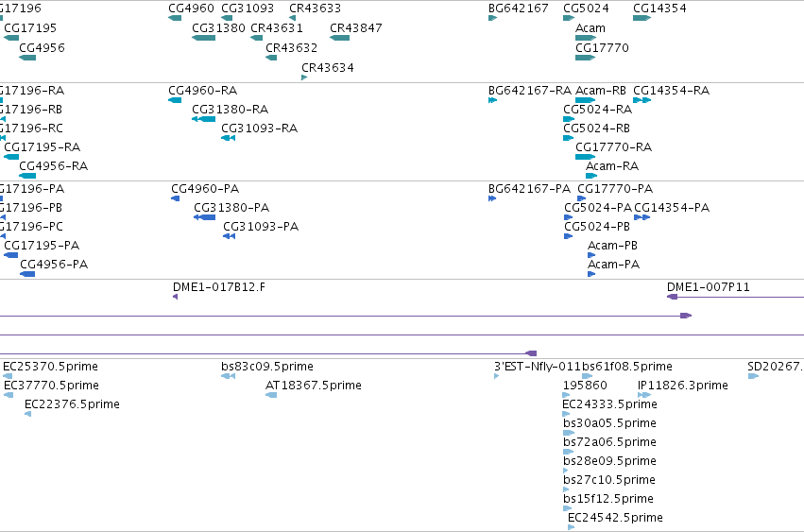The width and height of the screenshot is (804, 532).
Task: Select the CG4956-RA transcript label
Action: click(53, 166)
